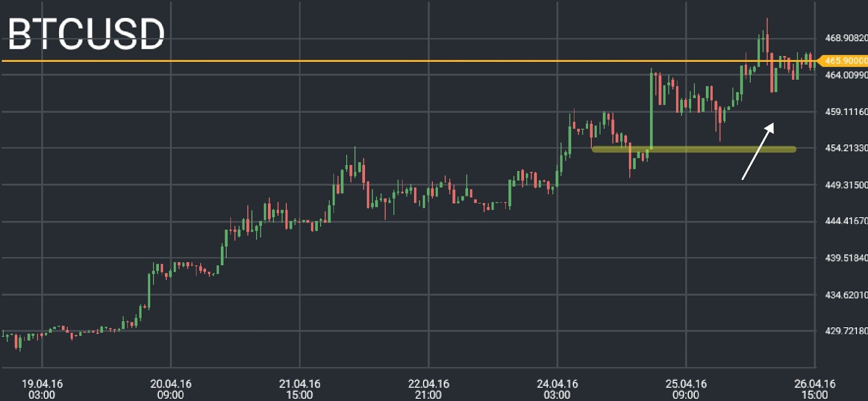Click the 429.72180 price axis label
The height and width of the screenshot is (401, 868).
(x=846, y=331)
